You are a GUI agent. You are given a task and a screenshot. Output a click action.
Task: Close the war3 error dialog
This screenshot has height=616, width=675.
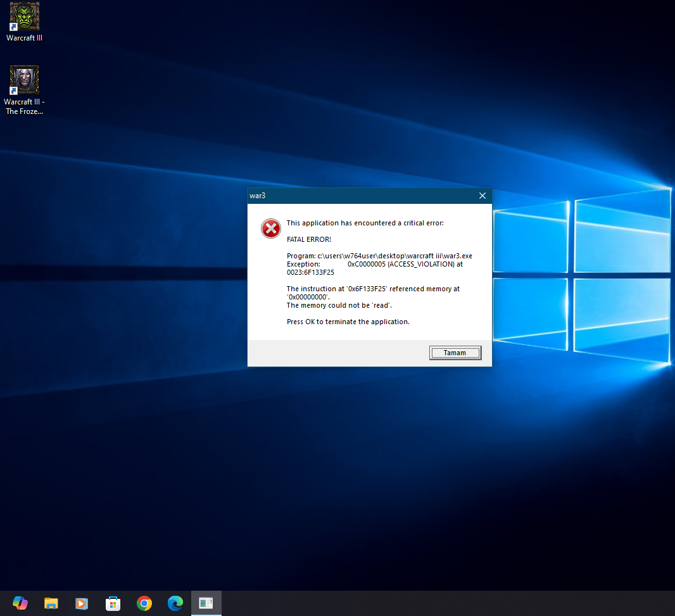point(482,196)
